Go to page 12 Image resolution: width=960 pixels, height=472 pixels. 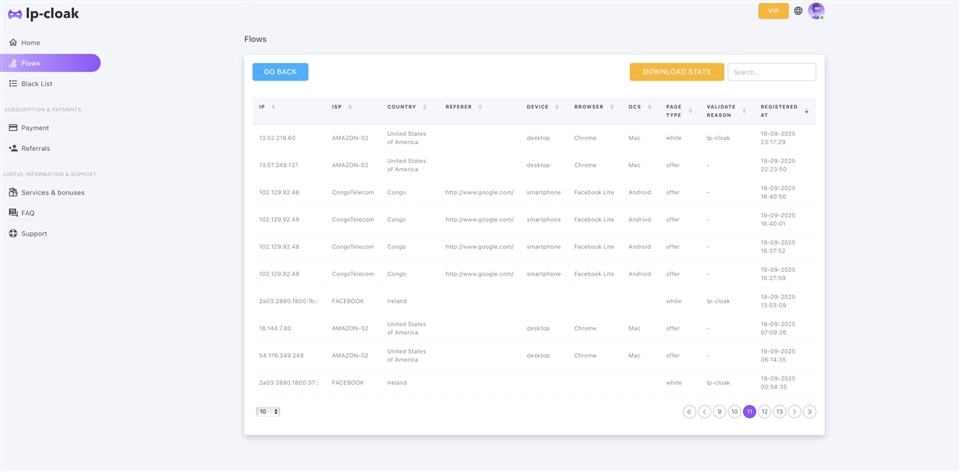764,411
